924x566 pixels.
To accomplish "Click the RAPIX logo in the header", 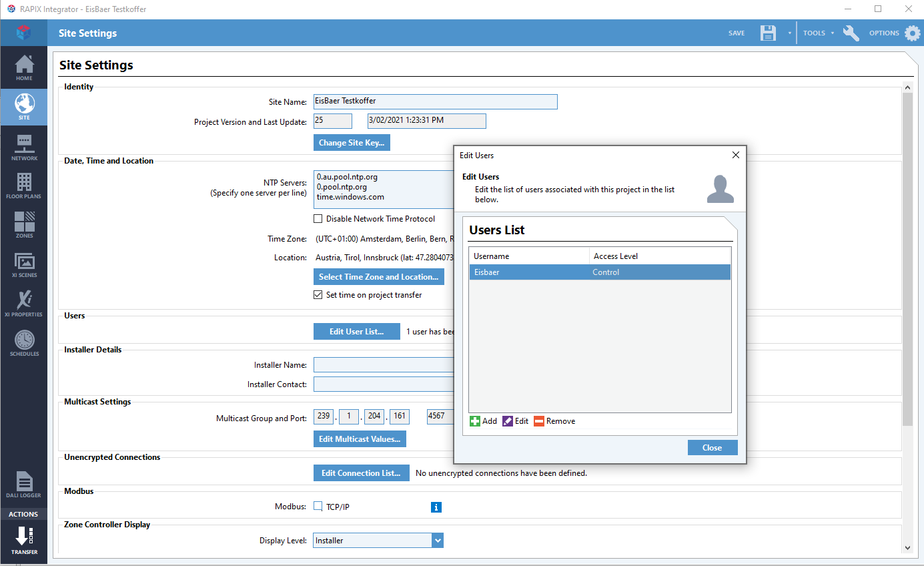I will point(24,33).
